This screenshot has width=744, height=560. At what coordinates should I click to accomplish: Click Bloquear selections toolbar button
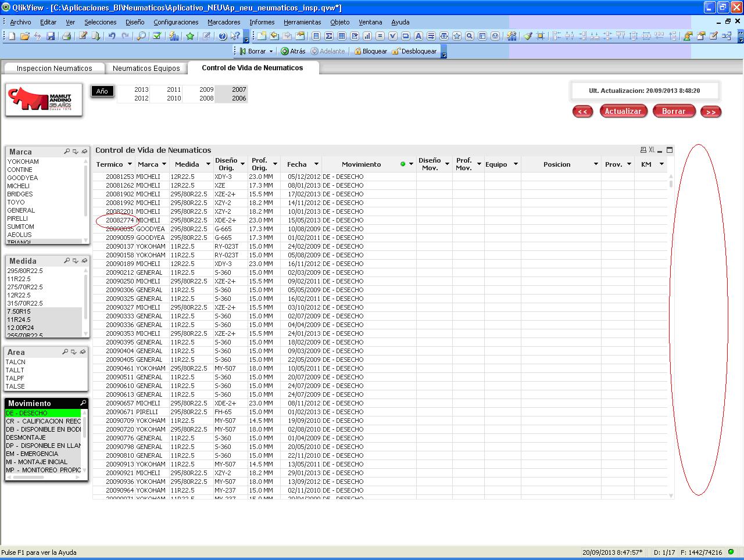coord(370,51)
